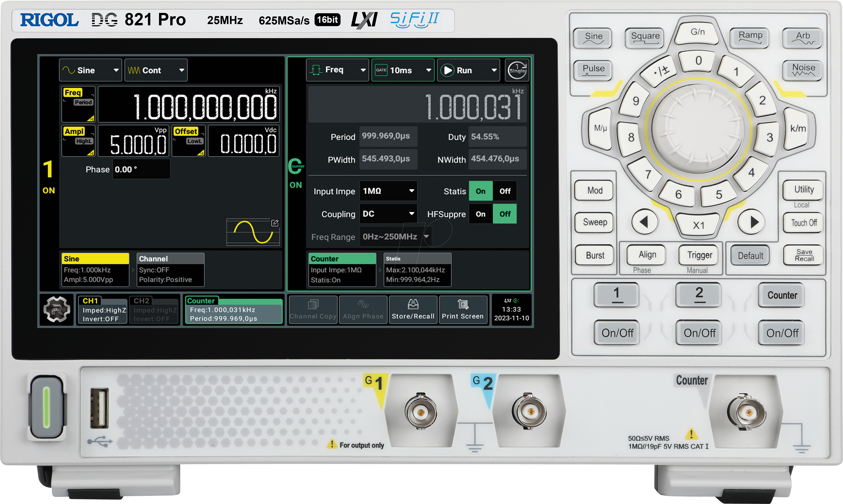
Task: Click the Single trigger icon in the counter panel
Action: pos(517,70)
